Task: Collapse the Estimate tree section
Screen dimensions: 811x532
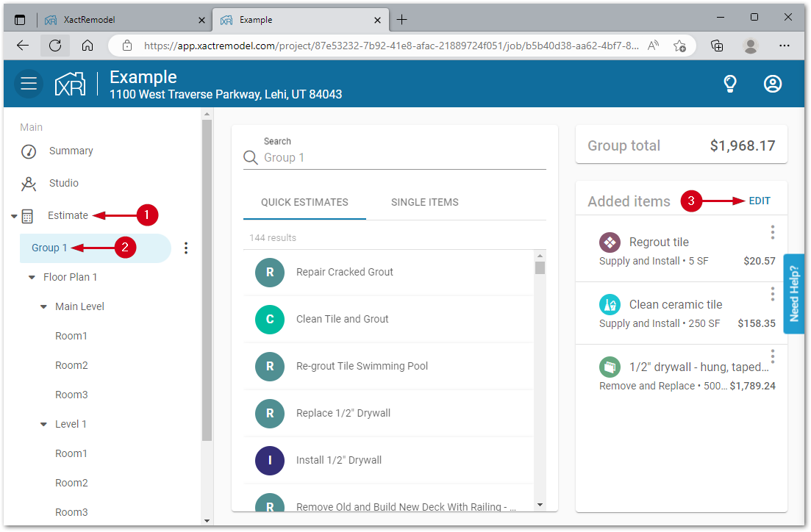Action: [x=14, y=216]
